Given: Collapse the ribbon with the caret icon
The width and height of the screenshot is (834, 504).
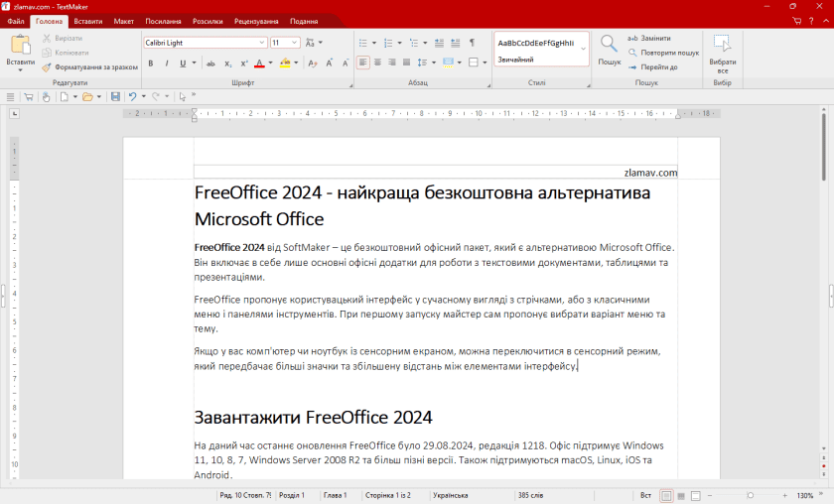Looking at the screenshot, I should click(x=826, y=21).
